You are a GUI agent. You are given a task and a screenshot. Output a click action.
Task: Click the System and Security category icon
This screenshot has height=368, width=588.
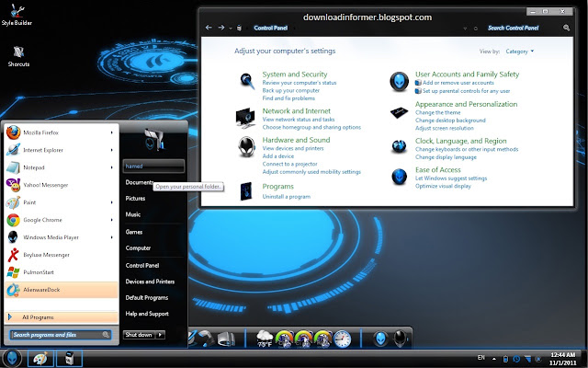point(247,80)
